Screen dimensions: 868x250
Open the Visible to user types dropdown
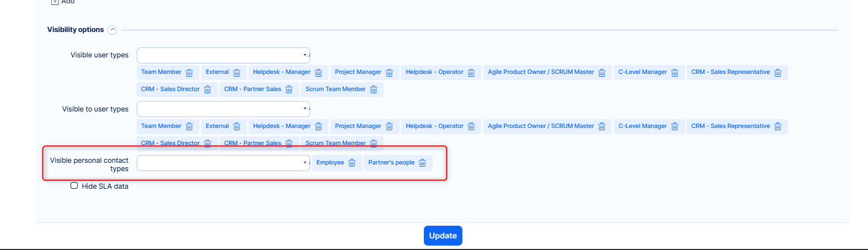223,109
